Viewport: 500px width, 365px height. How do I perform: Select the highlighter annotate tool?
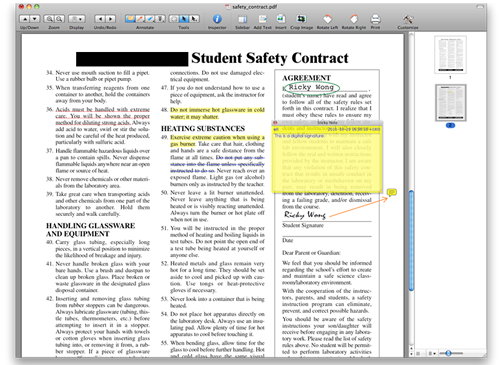coord(150,19)
